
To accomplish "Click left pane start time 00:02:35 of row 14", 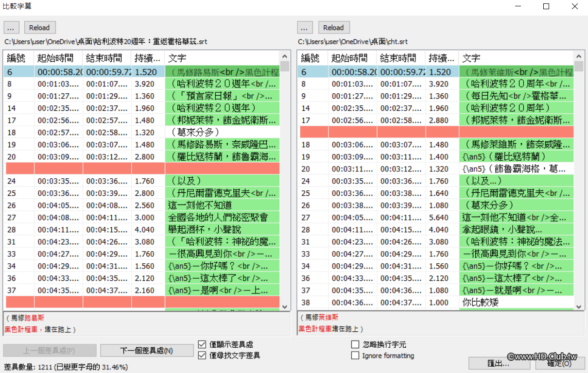I will [58, 108].
